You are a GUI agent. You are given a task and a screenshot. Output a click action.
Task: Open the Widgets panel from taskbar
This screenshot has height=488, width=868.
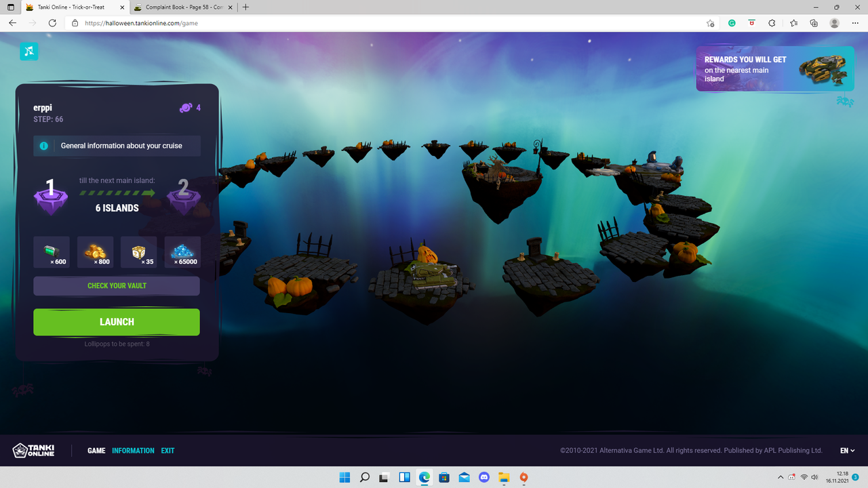click(x=404, y=477)
